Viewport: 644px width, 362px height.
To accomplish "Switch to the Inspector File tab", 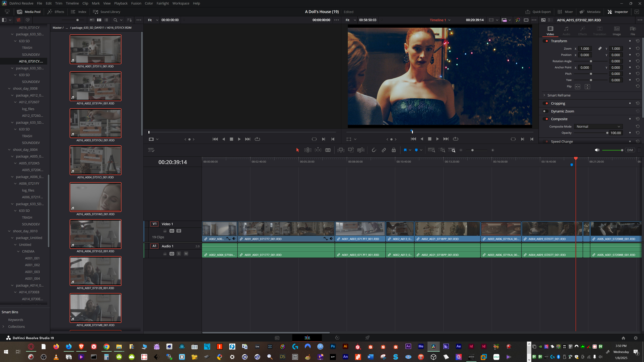I will click(632, 31).
